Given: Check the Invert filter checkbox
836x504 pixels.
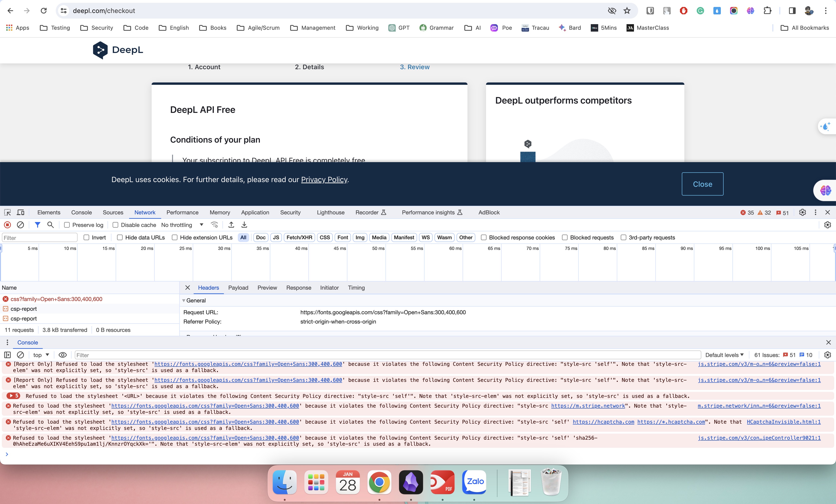Looking at the screenshot, I should [87, 238].
